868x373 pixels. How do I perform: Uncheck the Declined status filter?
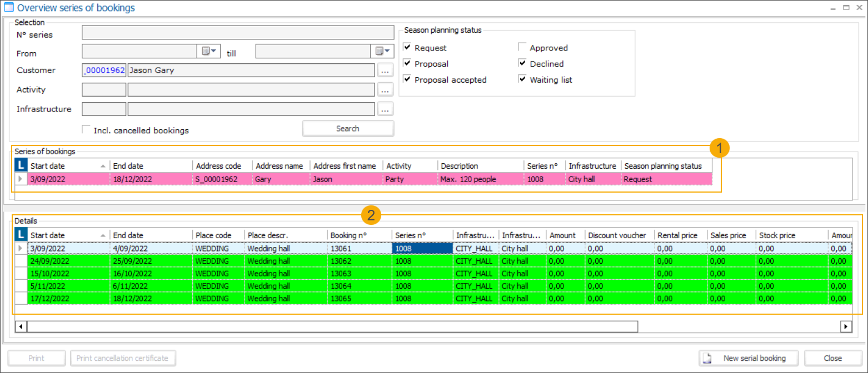522,63
